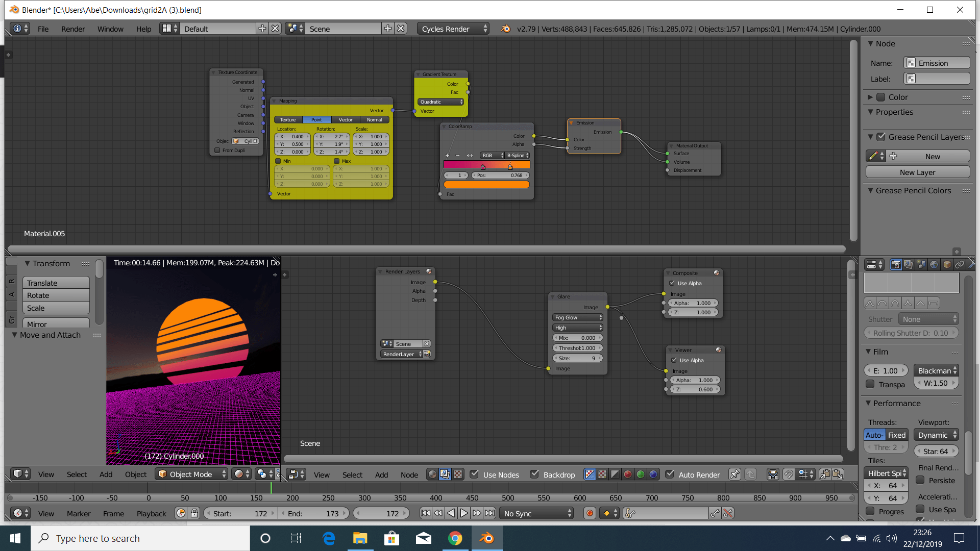Switch the backdrop to Material shading spheres icon
The width and height of the screenshot is (980, 551).
click(x=628, y=474)
